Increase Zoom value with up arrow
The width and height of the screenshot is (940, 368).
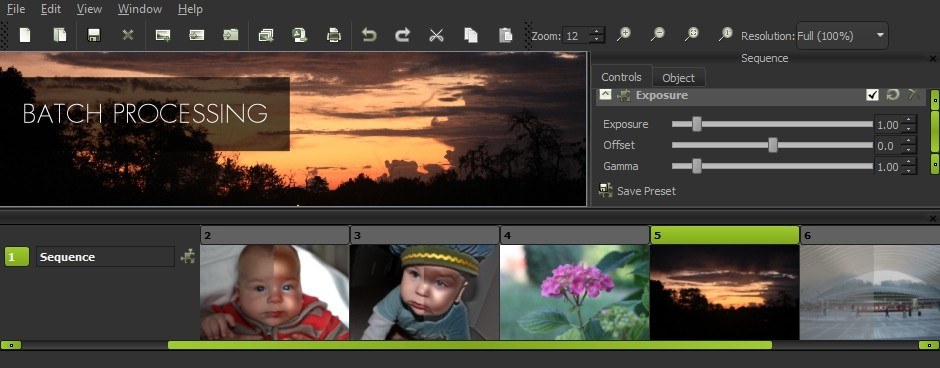click(x=596, y=31)
